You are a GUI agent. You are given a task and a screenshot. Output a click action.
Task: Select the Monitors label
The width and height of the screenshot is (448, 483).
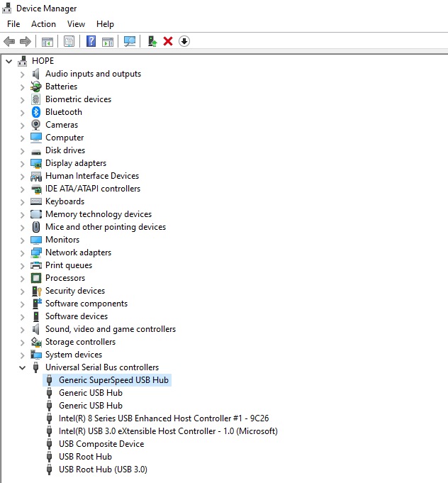click(62, 240)
